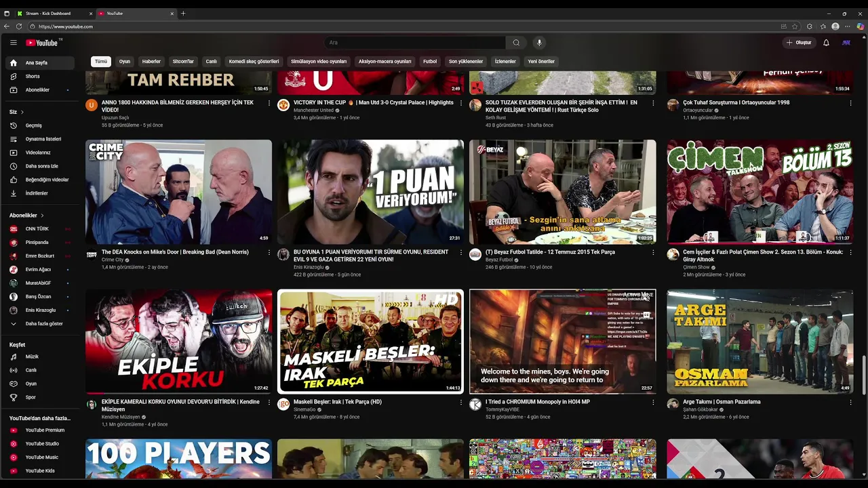
Task: Open the account avatar menu
Action: (x=846, y=43)
